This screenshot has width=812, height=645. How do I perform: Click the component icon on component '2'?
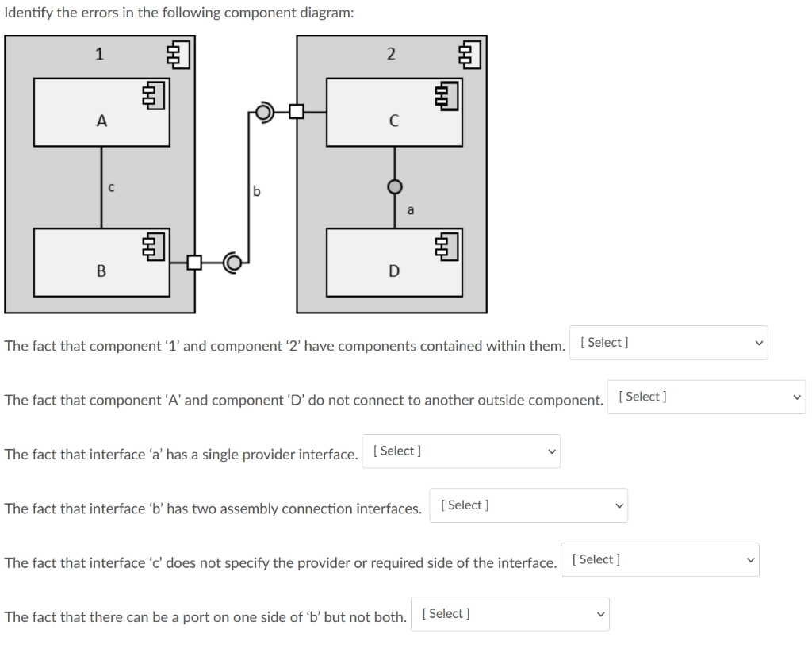469,54
